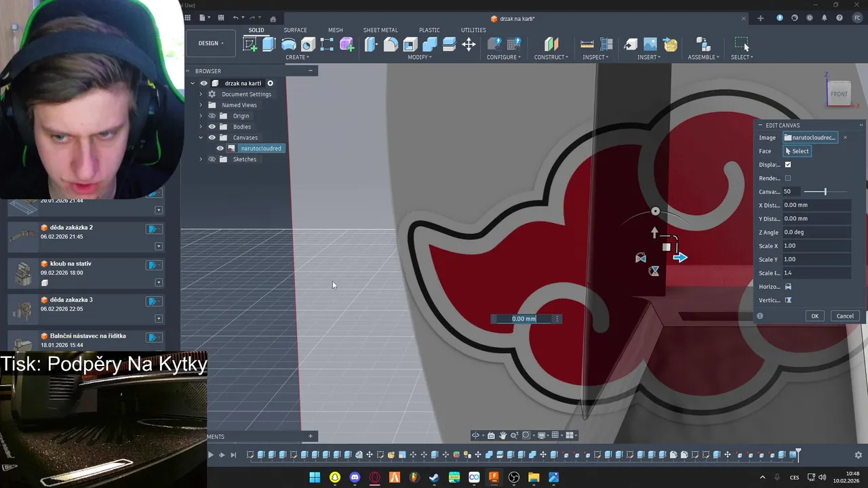Click the Scale X input field

[816, 246]
